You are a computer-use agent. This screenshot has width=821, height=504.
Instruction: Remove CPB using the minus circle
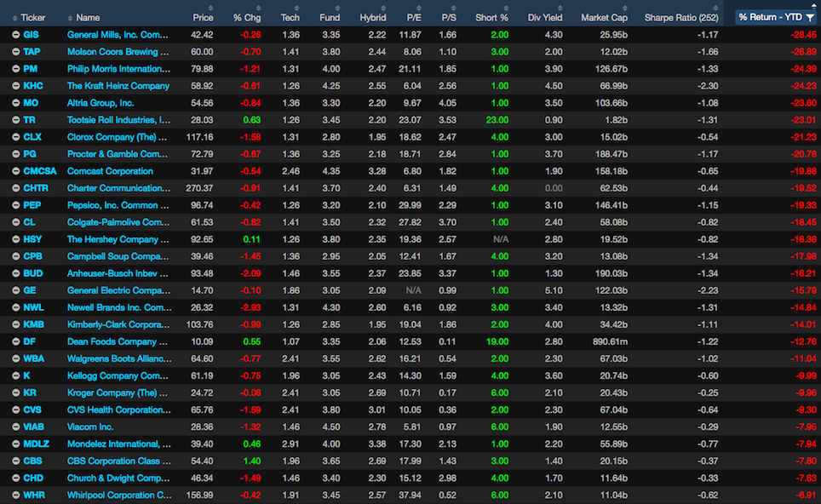click(x=15, y=256)
